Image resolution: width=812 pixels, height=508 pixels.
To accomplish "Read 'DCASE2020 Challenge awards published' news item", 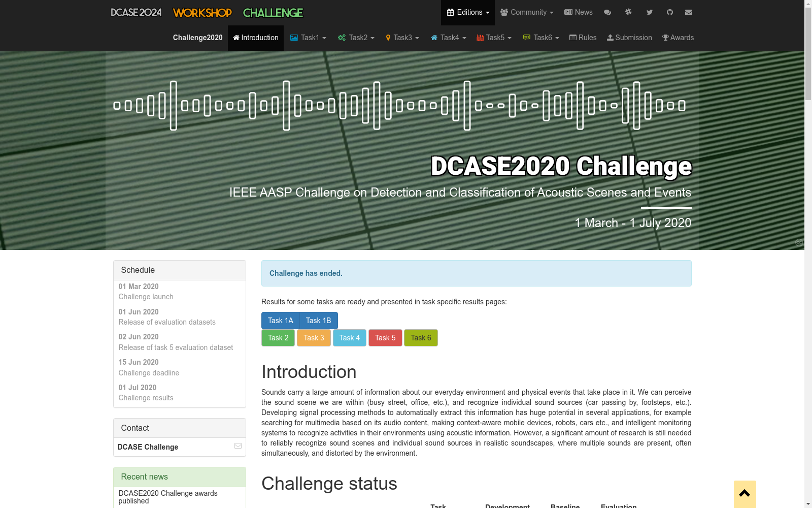I will tap(168, 497).
